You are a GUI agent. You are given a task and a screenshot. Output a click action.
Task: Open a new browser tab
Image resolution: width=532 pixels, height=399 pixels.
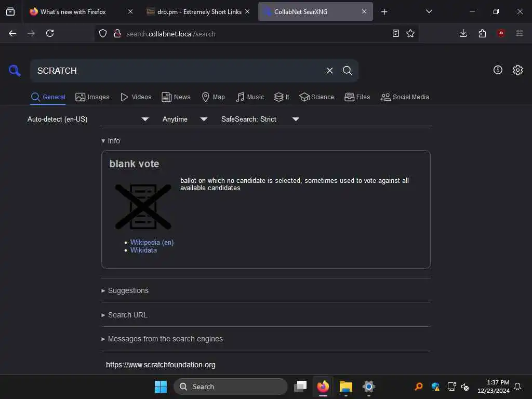click(384, 12)
